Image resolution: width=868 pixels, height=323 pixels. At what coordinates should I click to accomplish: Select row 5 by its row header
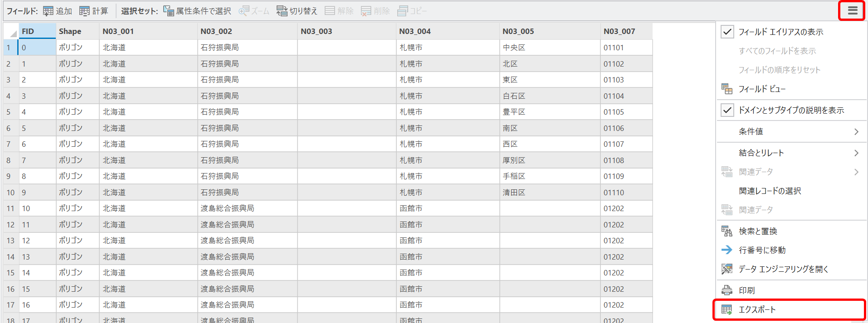pos(9,112)
